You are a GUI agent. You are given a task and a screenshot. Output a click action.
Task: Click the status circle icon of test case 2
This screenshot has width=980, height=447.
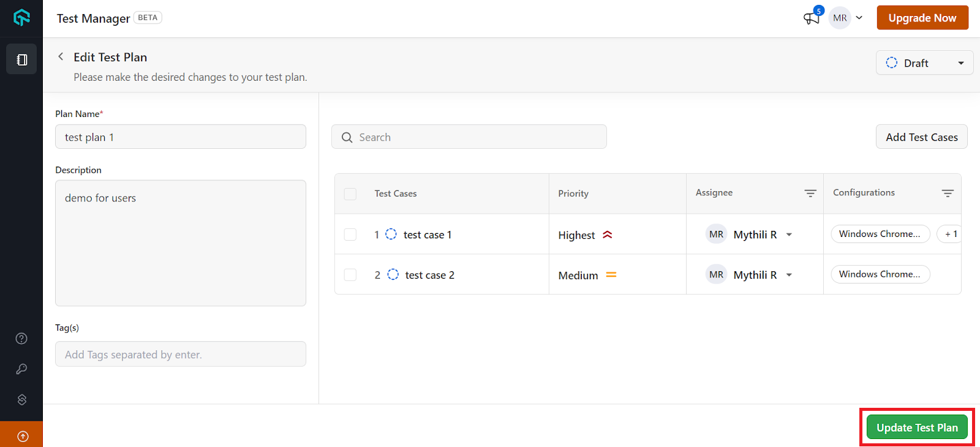[x=393, y=274]
